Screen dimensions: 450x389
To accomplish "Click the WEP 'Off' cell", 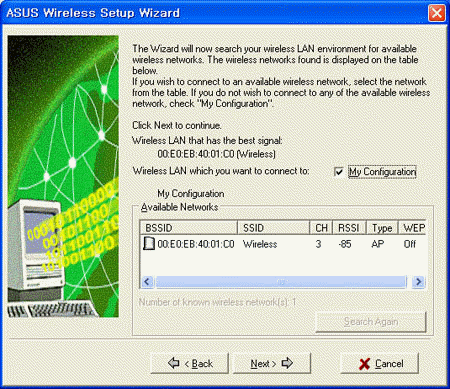I will coord(410,244).
